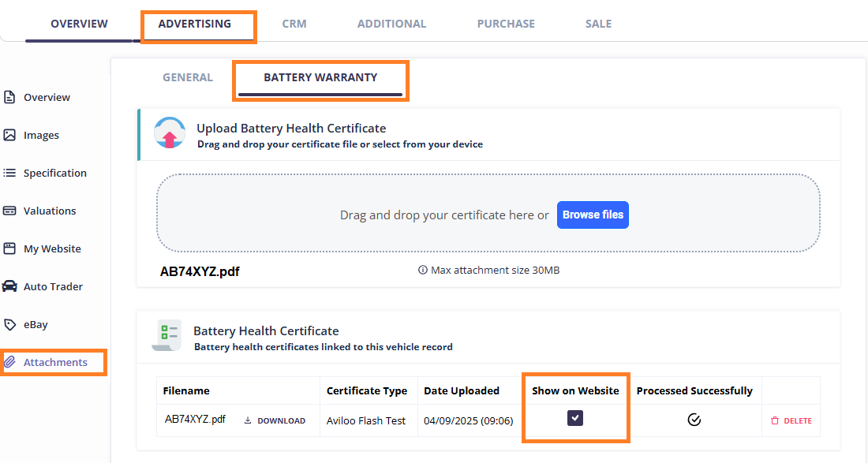Click the Valuations card icon
This screenshot has height=463, width=868.
click(9, 211)
